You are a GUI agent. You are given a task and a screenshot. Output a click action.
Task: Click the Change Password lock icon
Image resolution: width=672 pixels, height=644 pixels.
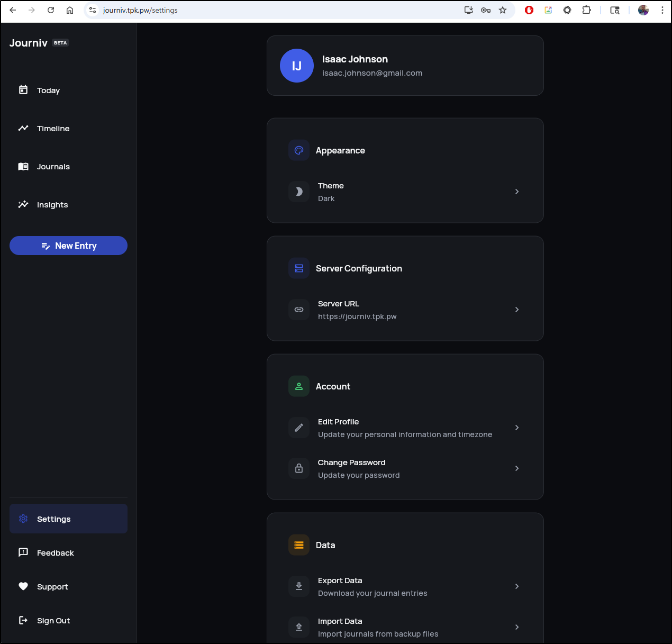pos(299,468)
